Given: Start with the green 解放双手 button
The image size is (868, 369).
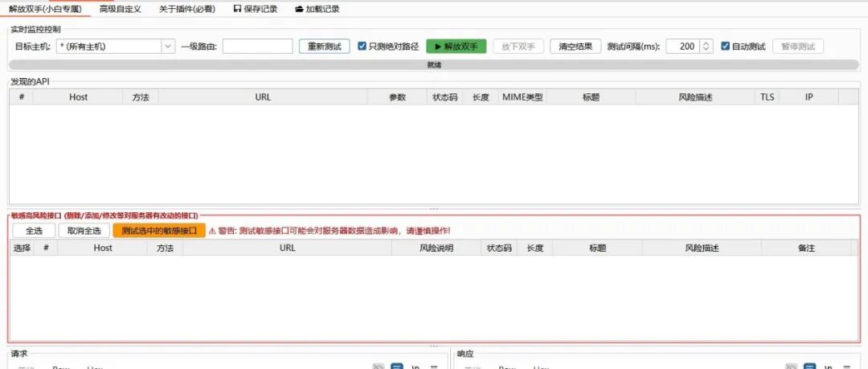Looking at the screenshot, I should point(457,47).
